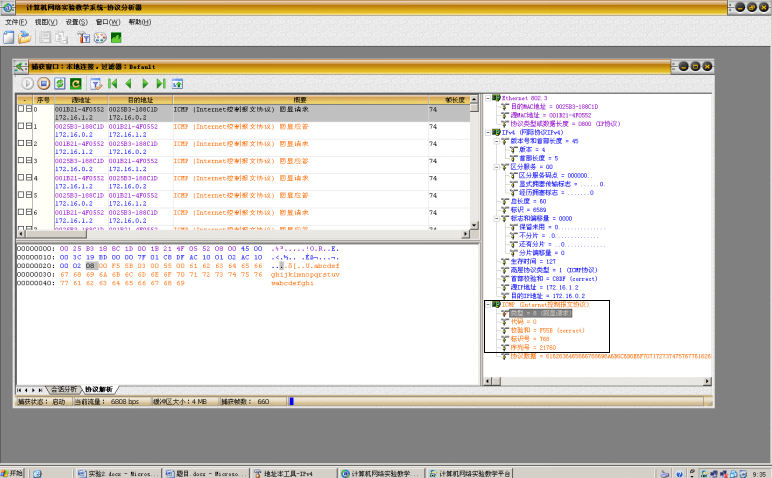The height and width of the screenshot is (478, 772).
Task: Select the ICMP 校验和 tree item
Action: (547, 330)
